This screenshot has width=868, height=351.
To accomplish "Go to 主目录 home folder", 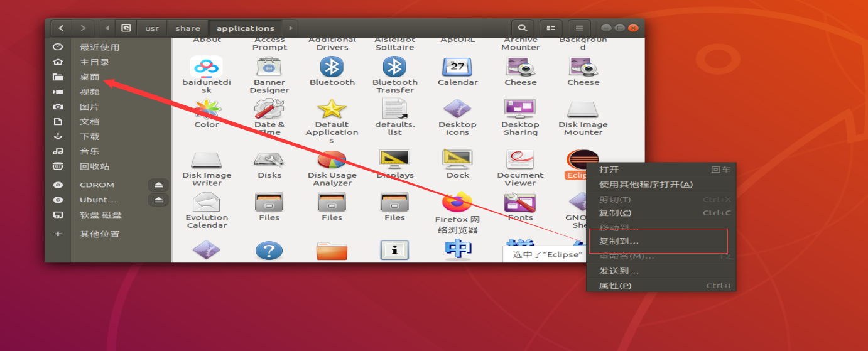I will tap(95, 62).
